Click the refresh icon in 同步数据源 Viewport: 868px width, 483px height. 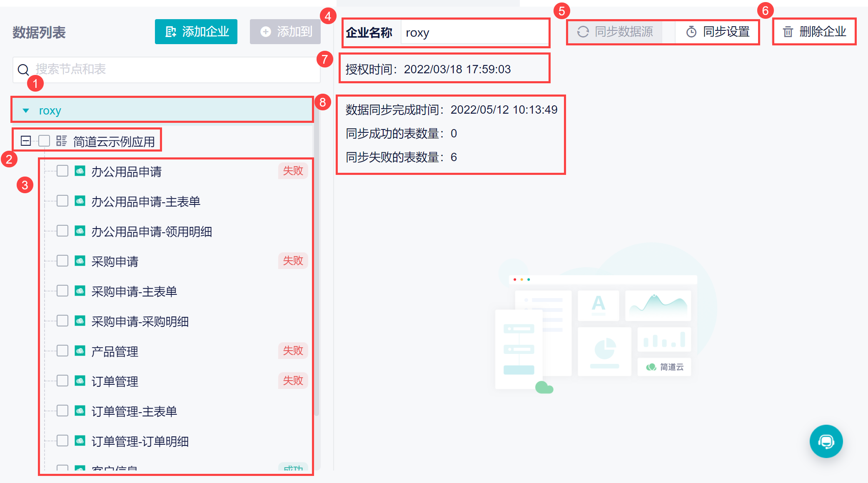(583, 32)
